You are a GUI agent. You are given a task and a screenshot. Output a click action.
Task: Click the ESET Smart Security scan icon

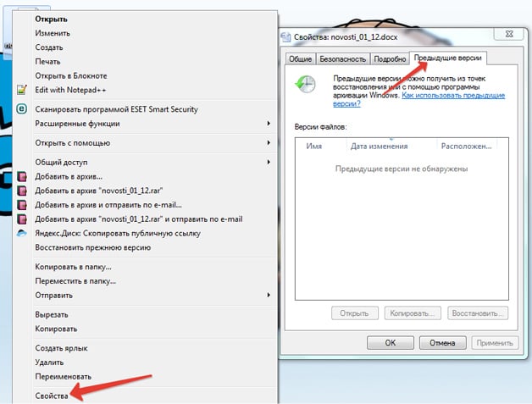click(23, 108)
